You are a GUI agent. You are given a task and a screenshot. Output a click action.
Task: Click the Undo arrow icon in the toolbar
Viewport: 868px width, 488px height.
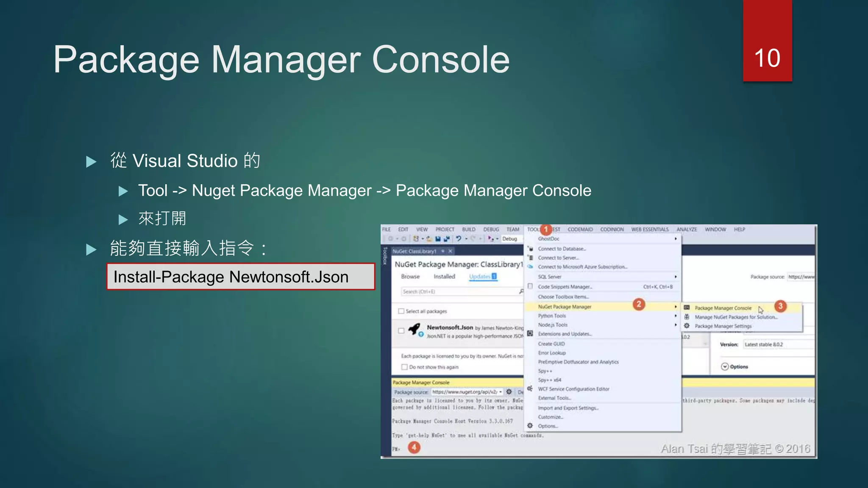pos(458,239)
